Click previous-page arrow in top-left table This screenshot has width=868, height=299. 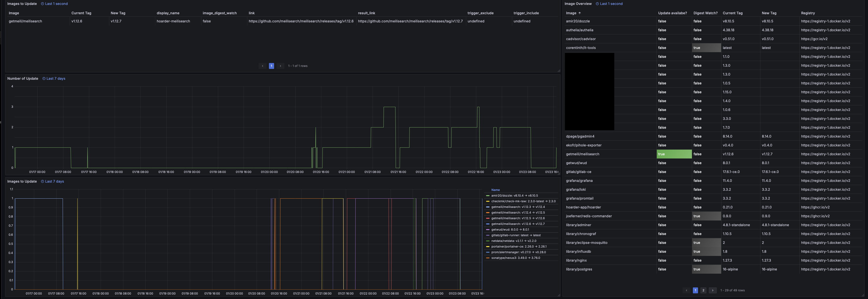[x=263, y=66]
